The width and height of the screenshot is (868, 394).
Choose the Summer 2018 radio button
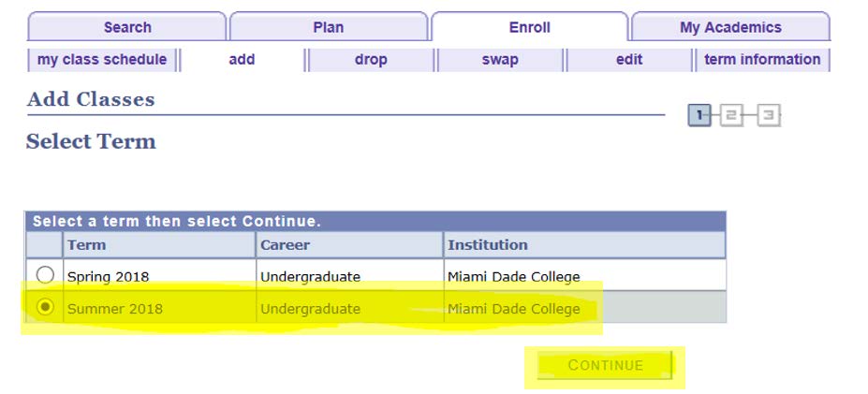45,307
